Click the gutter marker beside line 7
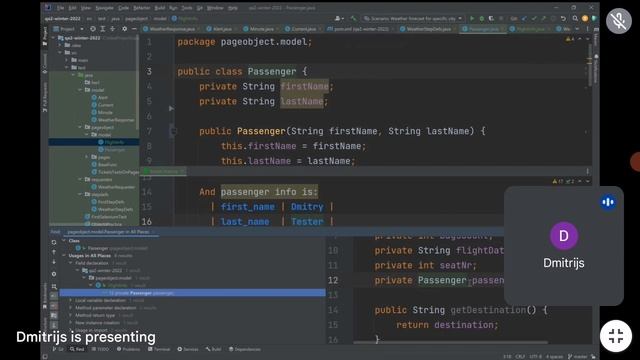Image resolution: width=640 pixels, height=360 pixels. coord(173,131)
